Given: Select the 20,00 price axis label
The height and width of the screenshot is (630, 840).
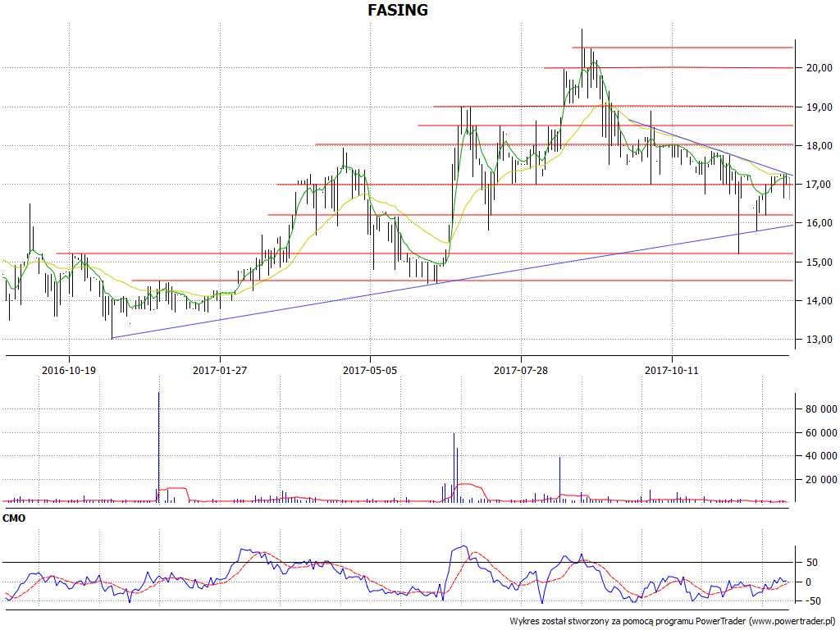Looking at the screenshot, I should pyautogui.click(x=819, y=68).
